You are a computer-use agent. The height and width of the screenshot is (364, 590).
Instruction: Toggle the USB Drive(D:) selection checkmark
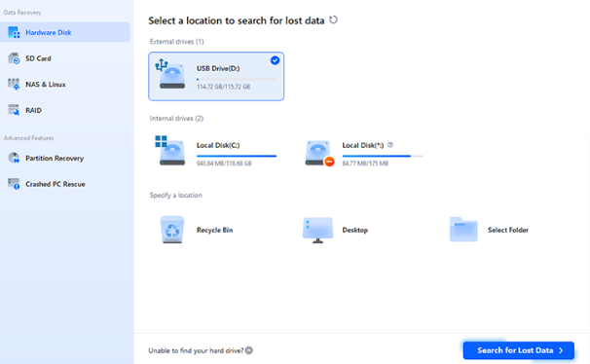coord(276,60)
